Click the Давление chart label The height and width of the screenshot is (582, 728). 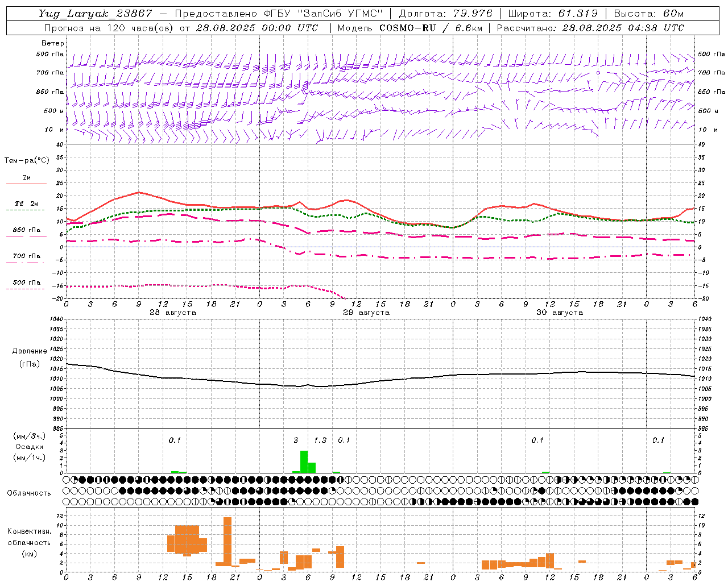29,351
